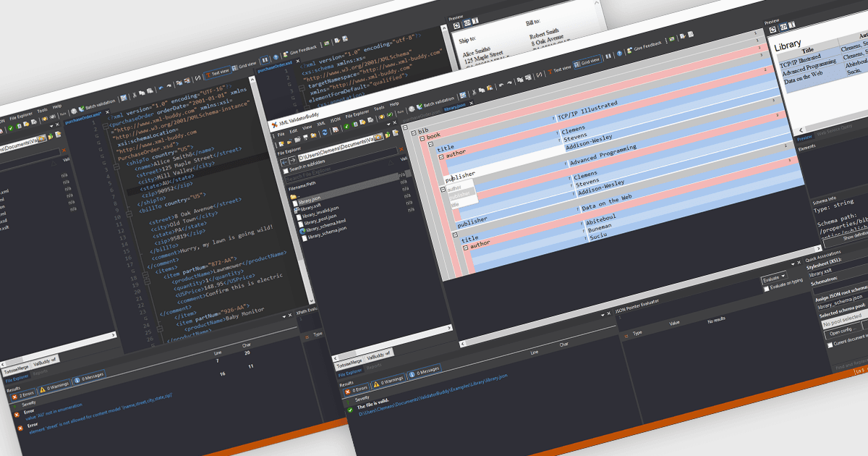Choose publisher in the autocomplete popup
This screenshot has height=456, width=868.
[x=460, y=194]
